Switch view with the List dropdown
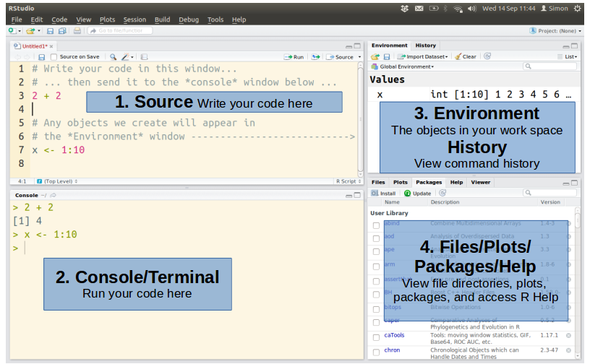590x364 pixels. pyautogui.click(x=568, y=56)
